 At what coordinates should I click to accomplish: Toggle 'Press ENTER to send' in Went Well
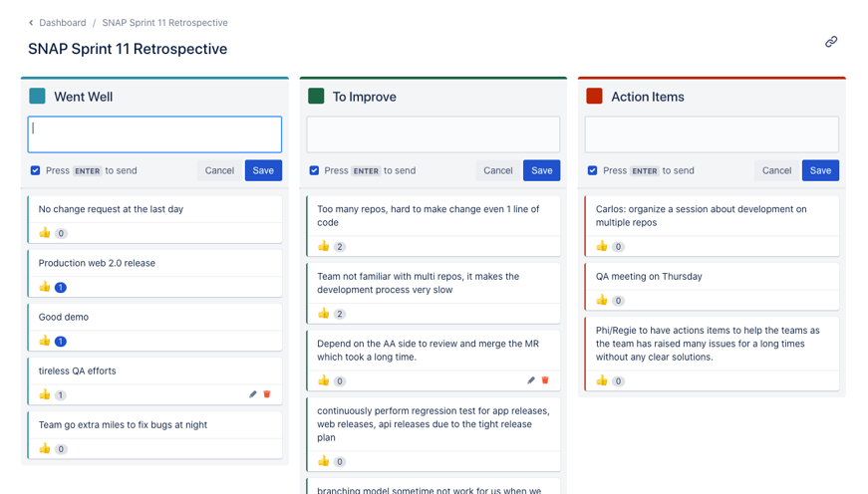coord(36,170)
